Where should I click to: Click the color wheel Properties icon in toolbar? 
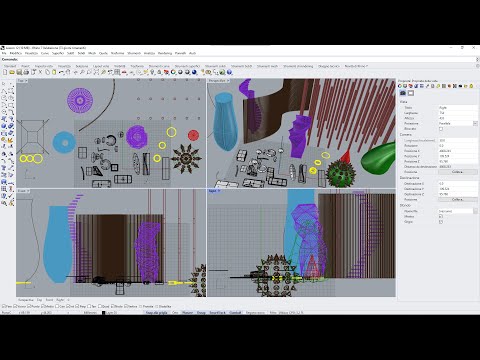point(173,72)
